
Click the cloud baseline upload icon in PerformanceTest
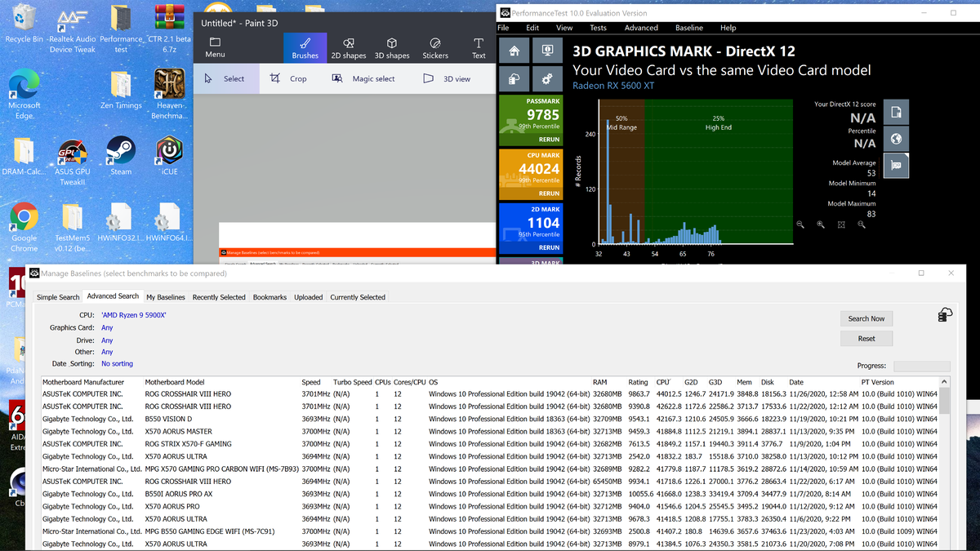point(514,79)
